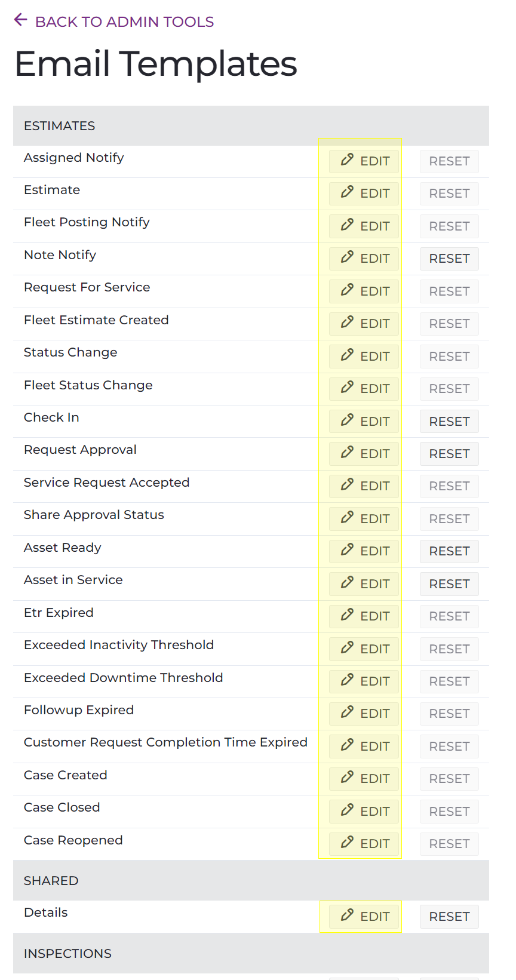Open the Fleet Posting Notify editor

pyautogui.click(x=363, y=226)
